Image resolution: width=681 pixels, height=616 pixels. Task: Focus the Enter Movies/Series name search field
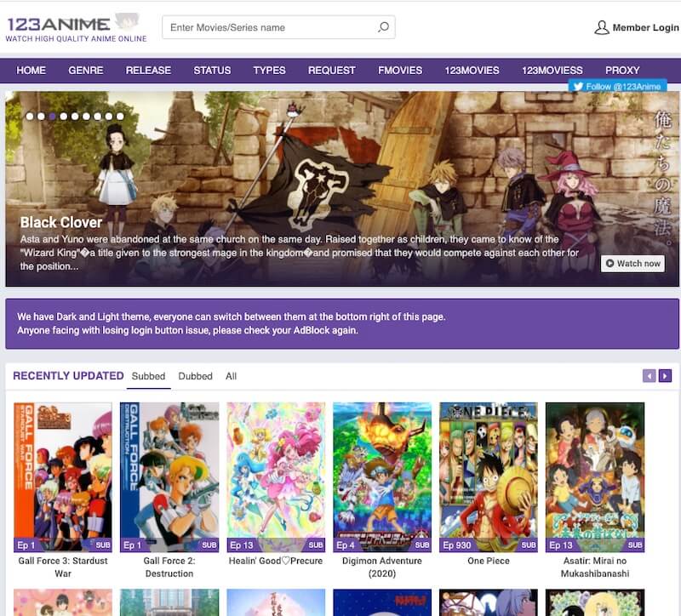278,27
